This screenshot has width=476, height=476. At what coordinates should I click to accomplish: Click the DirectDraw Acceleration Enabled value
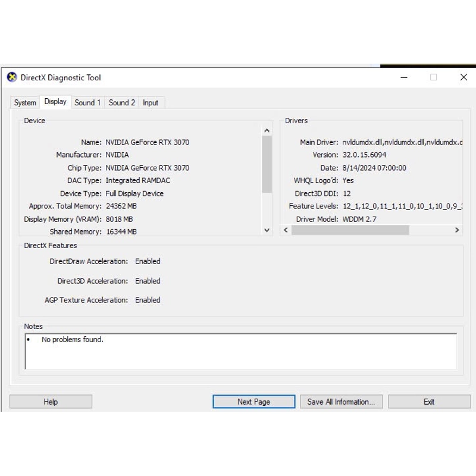pyautogui.click(x=148, y=261)
